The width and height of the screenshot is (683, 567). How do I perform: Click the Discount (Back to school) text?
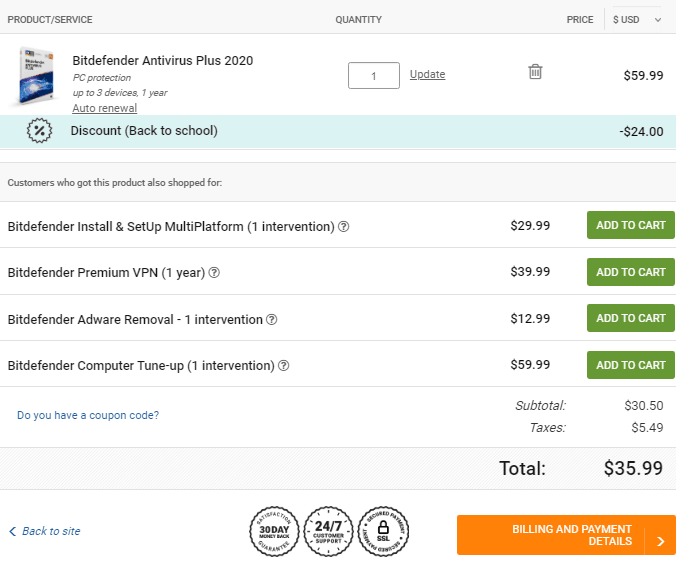(x=144, y=131)
